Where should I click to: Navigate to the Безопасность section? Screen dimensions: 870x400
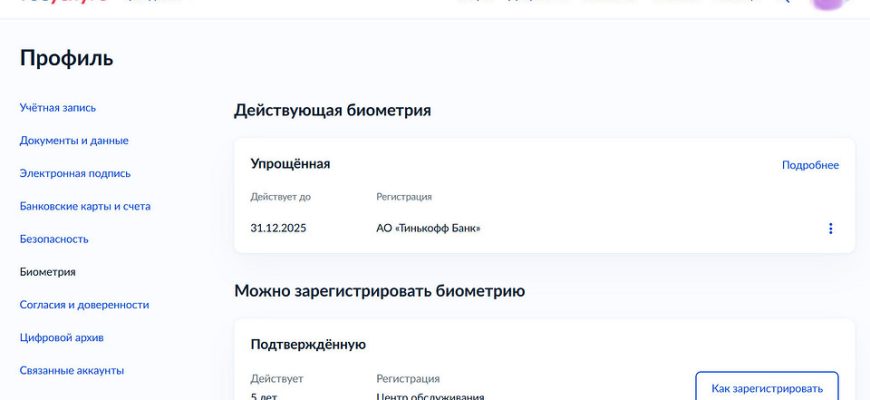point(54,240)
